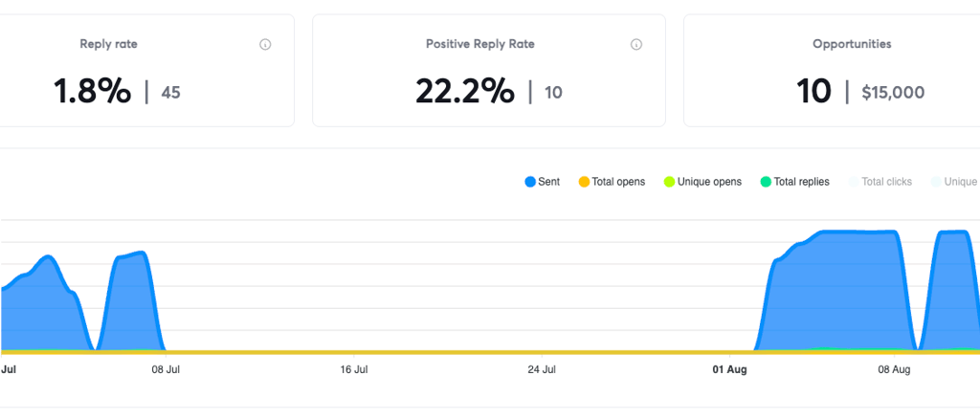
Task: Select the 24 Jul axis label
Action: click(x=542, y=369)
